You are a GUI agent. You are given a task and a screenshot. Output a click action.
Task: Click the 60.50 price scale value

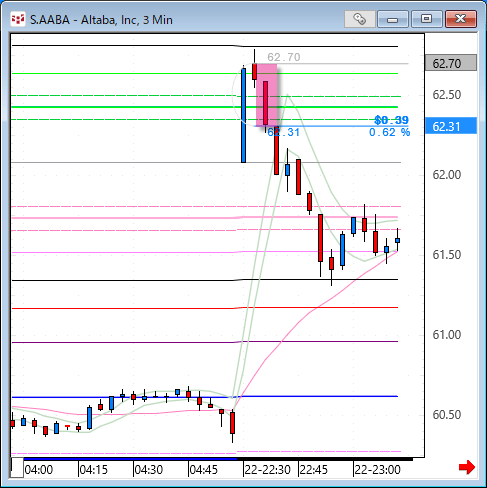coord(446,415)
